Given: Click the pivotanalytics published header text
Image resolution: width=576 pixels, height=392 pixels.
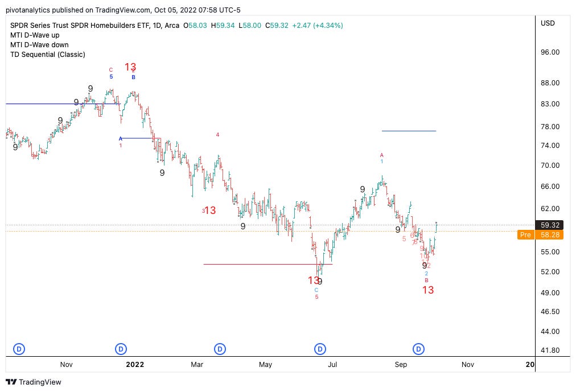Looking at the screenshot, I should (123, 10).
